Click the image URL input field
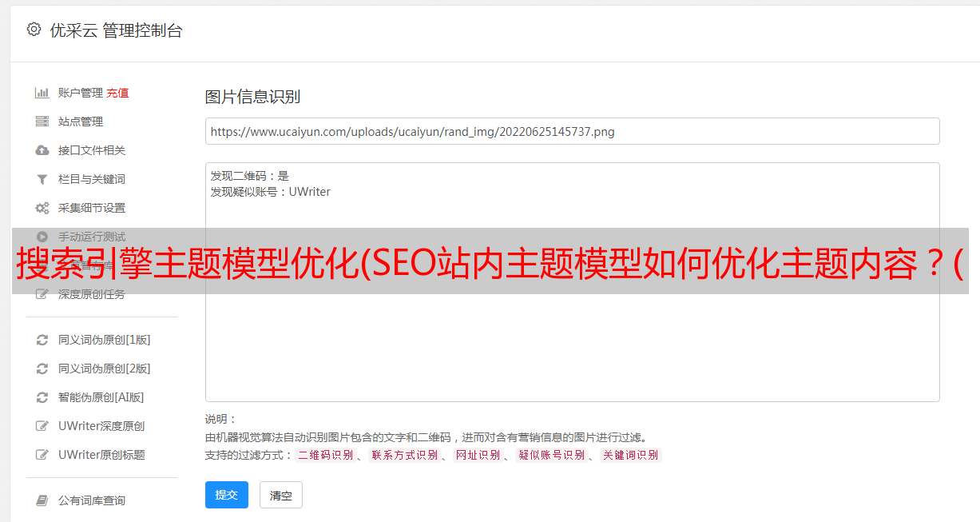 coord(572,131)
